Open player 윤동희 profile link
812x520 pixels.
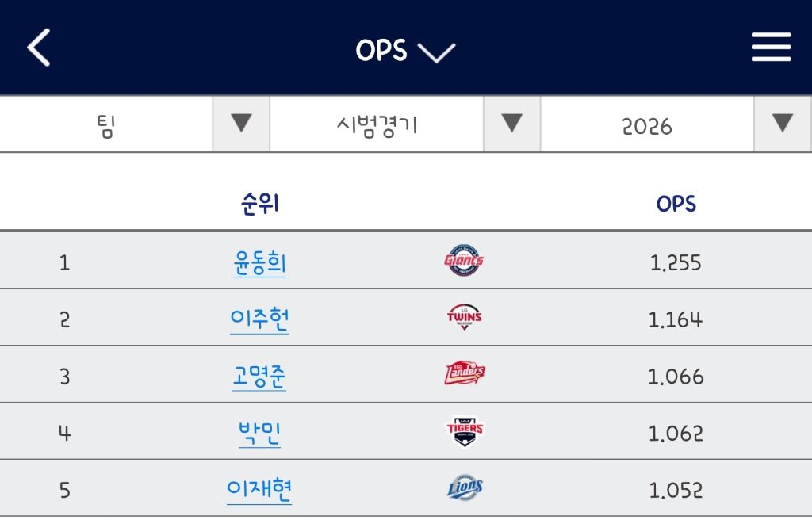259,263
